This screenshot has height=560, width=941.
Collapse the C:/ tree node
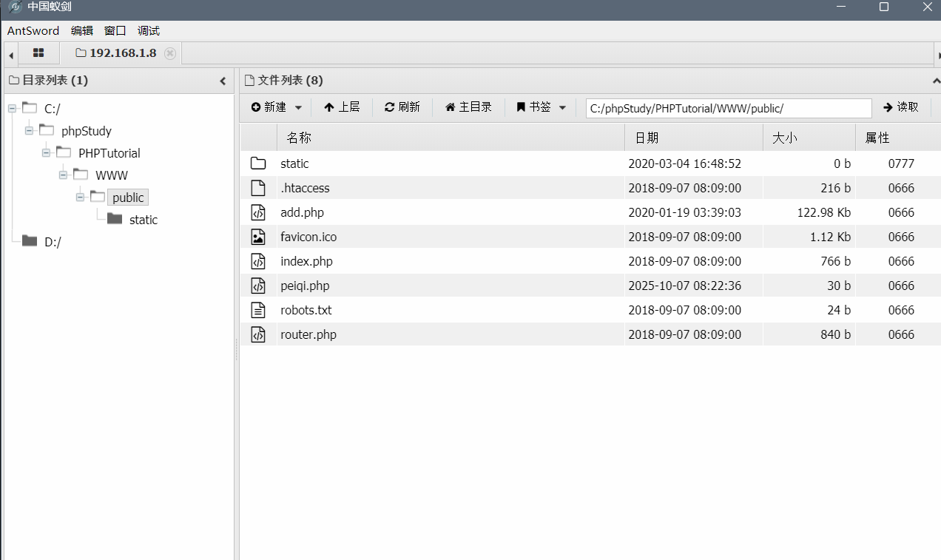click(x=12, y=109)
